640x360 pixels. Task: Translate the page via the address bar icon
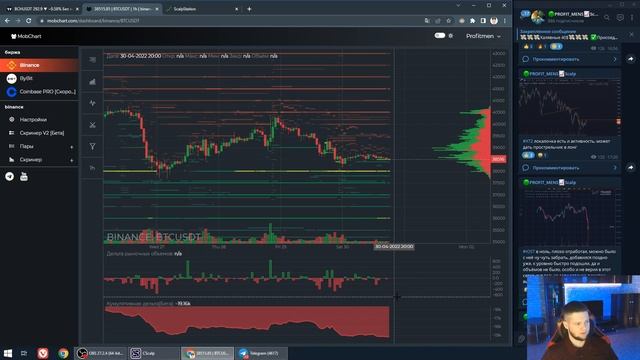coord(427,20)
